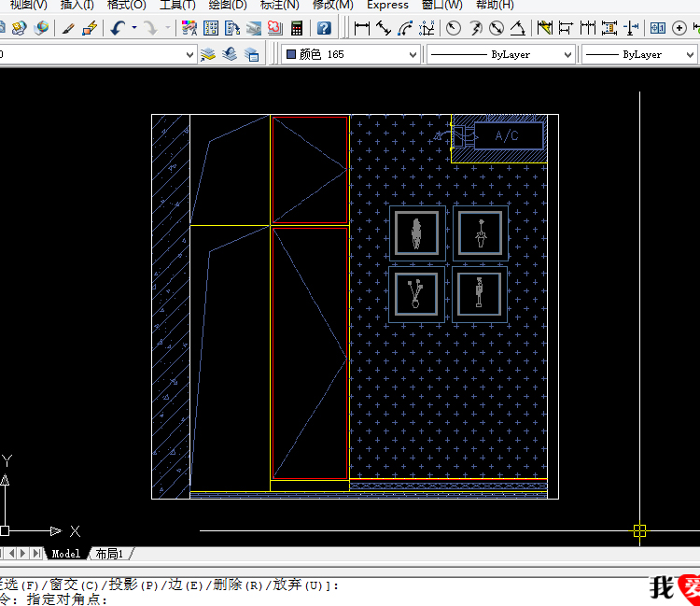Click the Quick Dimension icon
Image resolution: width=700 pixels, height=606 pixels.
click(x=545, y=28)
